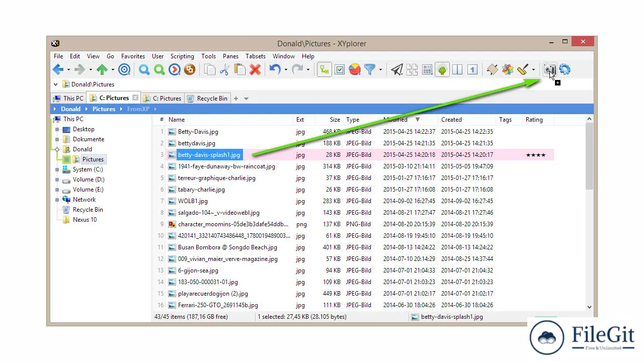Toggle the Mini Tree green tree button
644x362 pixels.
tap(442, 70)
